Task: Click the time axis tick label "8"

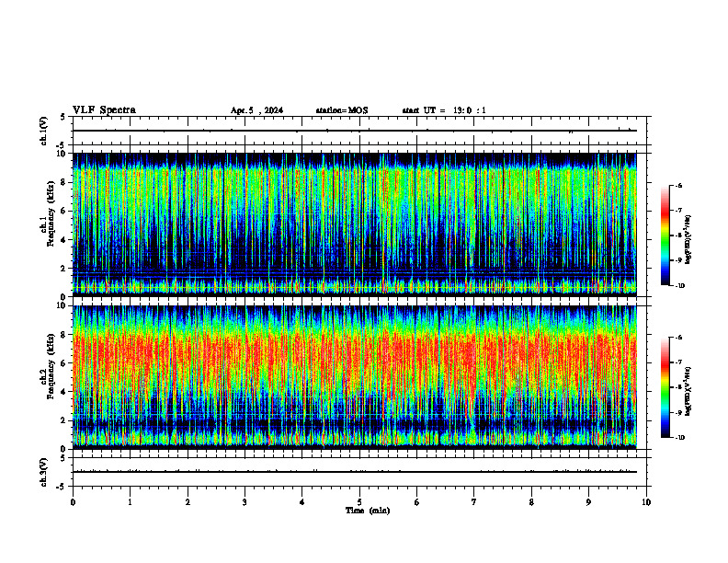Action: click(x=531, y=502)
